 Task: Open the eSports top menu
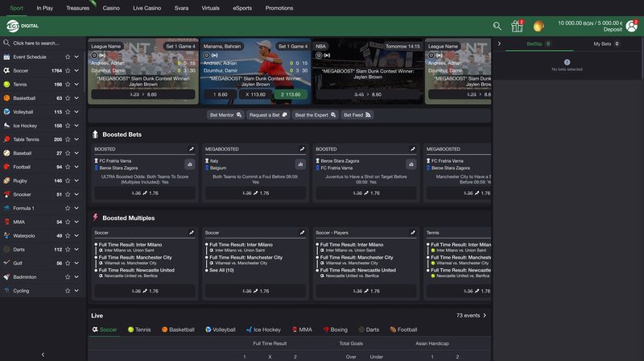pos(242,8)
